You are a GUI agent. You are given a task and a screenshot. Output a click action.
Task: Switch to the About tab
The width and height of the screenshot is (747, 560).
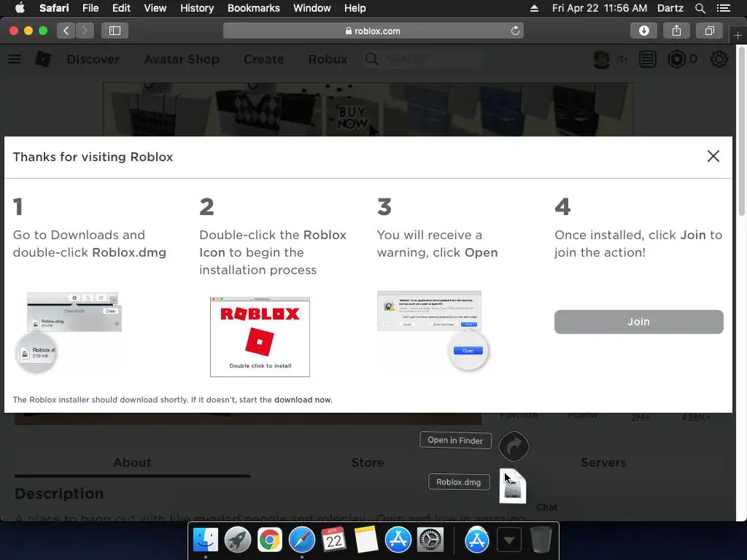coord(132,462)
